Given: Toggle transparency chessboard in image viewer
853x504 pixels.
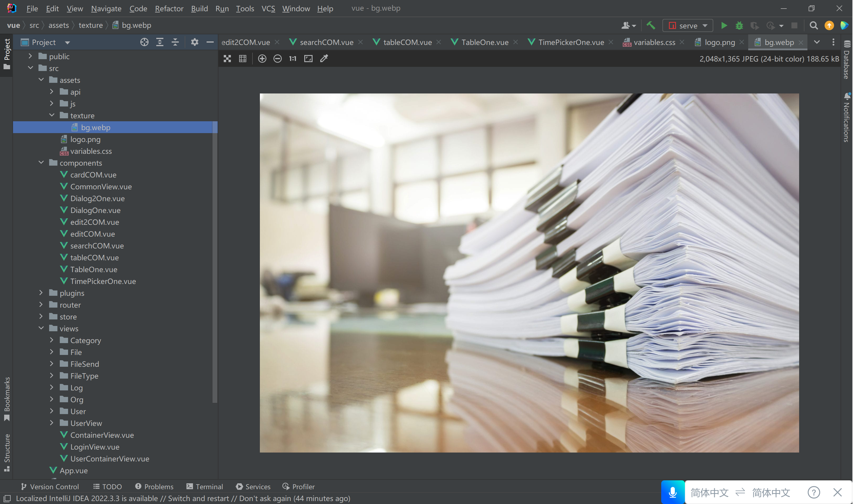Looking at the screenshot, I should (x=227, y=59).
